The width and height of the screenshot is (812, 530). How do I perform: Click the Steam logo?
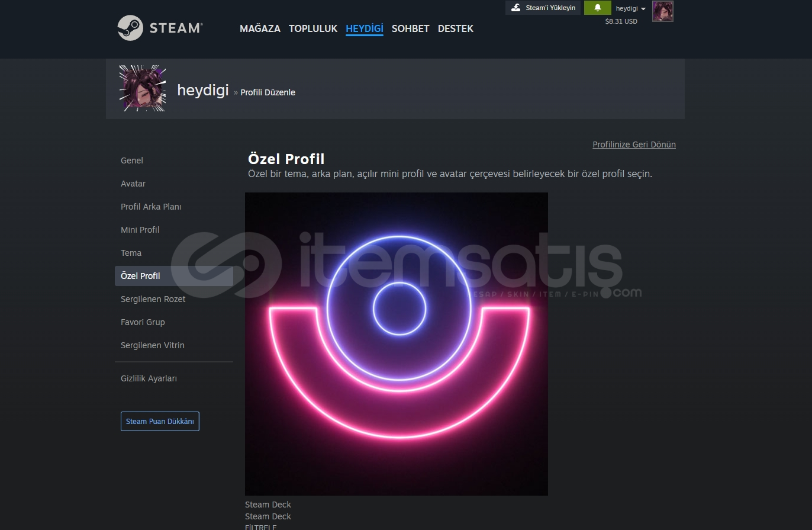160,28
